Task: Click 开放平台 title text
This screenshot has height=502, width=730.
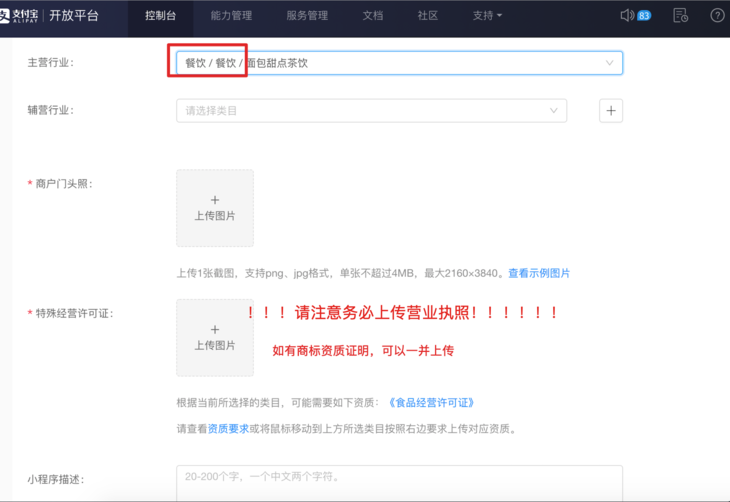Action: coord(74,15)
